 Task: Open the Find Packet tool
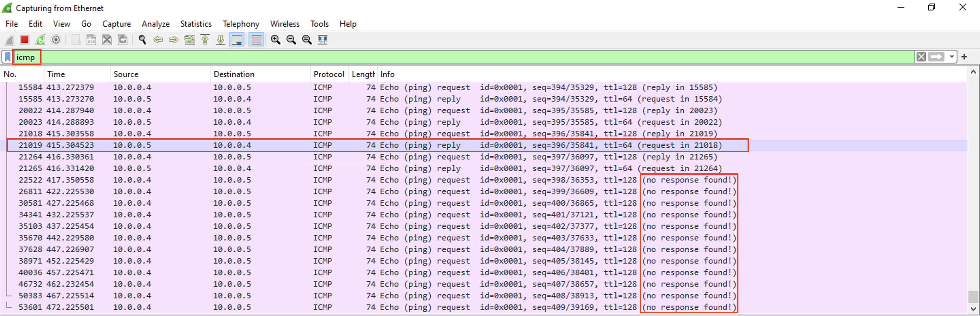click(x=142, y=39)
